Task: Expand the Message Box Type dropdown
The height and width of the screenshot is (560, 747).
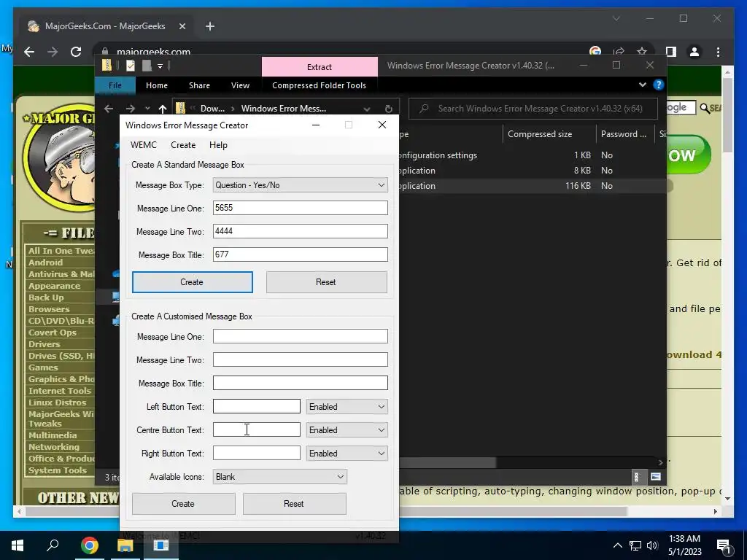Action: [x=300, y=185]
